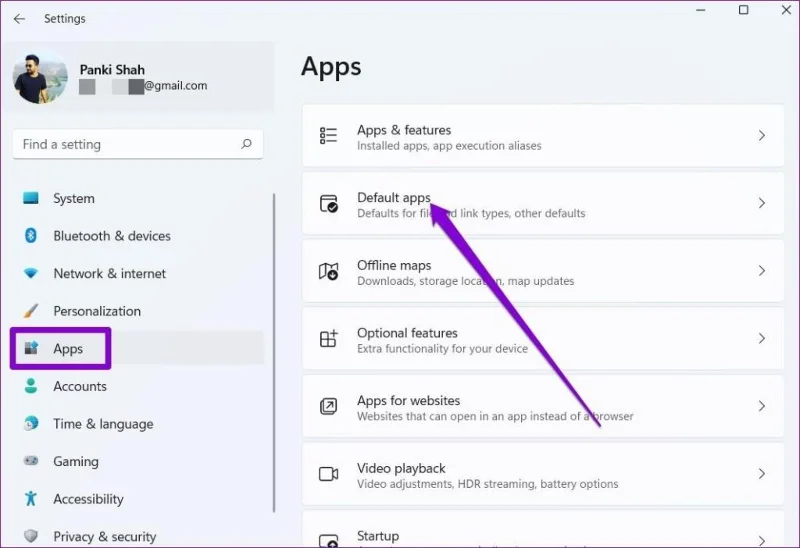Click the Apps & features list icon

[x=328, y=136]
